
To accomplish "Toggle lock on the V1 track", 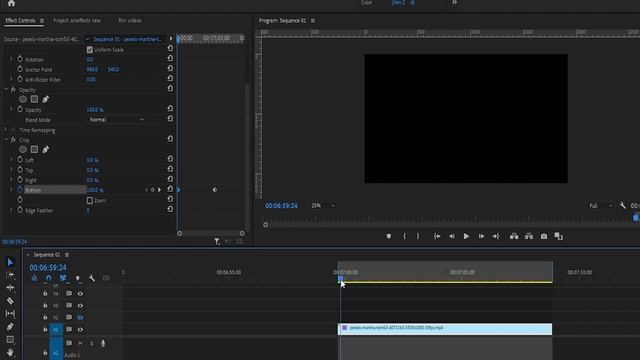I will (45, 329).
